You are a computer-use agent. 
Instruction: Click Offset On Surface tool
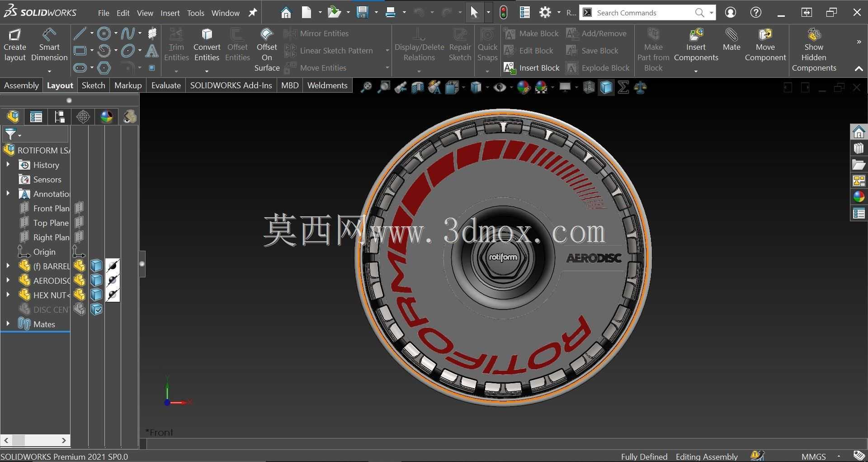(x=267, y=50)
